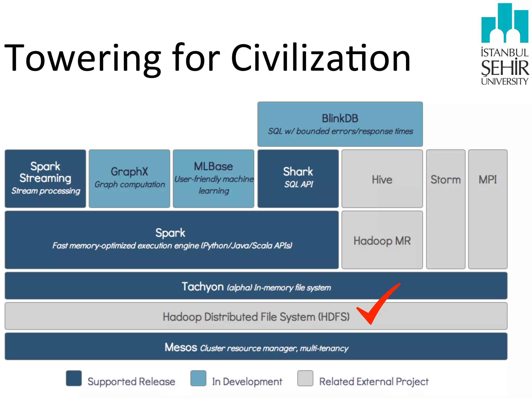Select the Hadoop MR block
Screen dimensions: 532x399
pyautogui.click(x=382, y=240)
